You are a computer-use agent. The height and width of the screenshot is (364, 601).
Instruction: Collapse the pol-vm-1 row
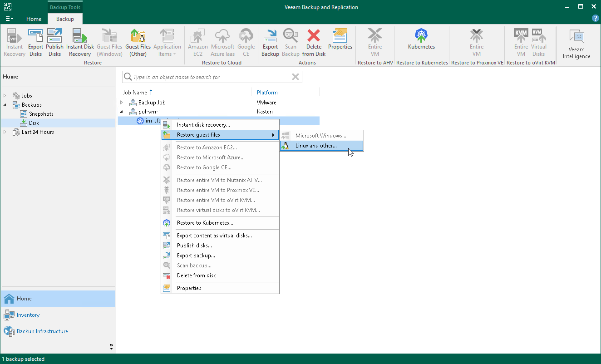point(121,112)
